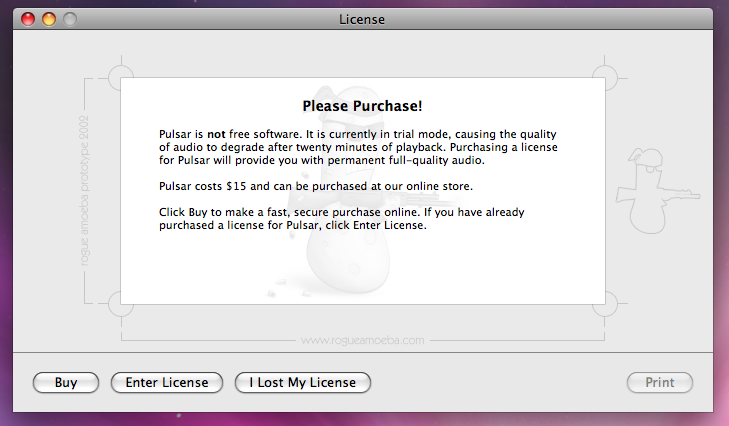This screenshot has width=729, height=426.
Task: Select the I Lost My License button
Action: (303, 382)
